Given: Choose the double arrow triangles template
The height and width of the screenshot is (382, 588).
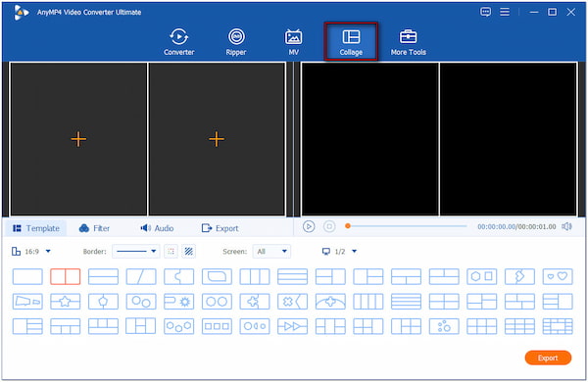Looking at the screenshot, I should click(292, 326).
